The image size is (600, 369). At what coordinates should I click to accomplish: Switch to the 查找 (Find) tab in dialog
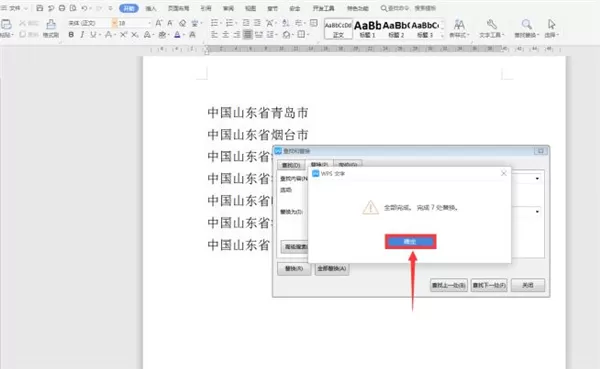pos(290,165)
